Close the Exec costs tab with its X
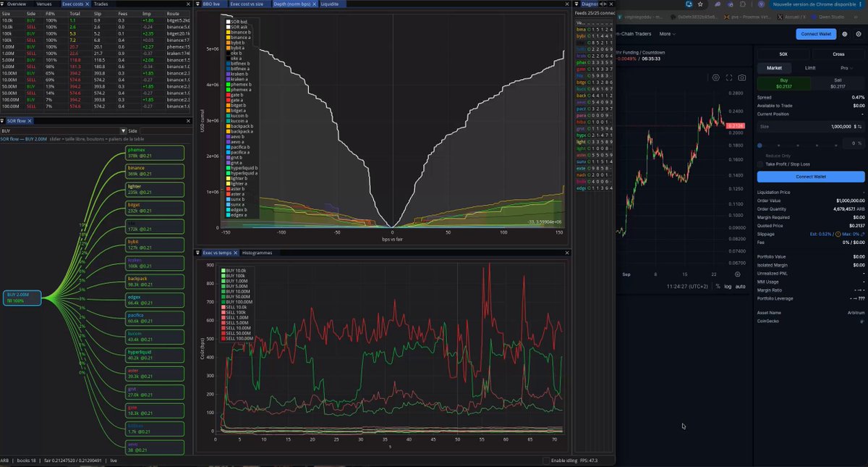The height and width of the screenshot is (467, 868). 87,4
